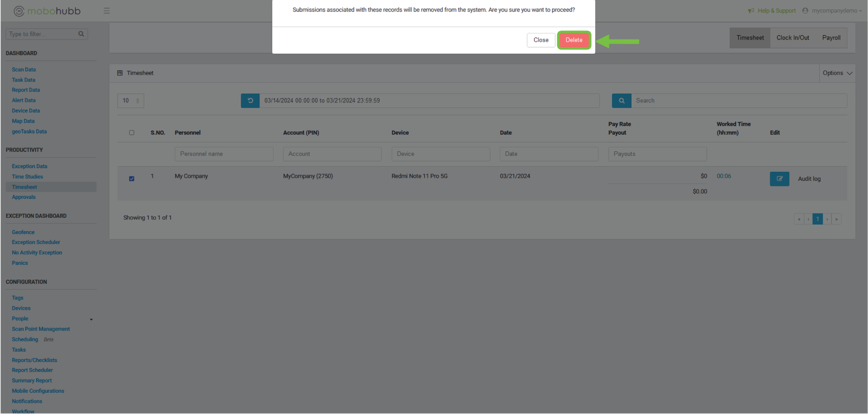Click the Help & Support megaphone icon
This screenshot has height=414, width=868.
(x=751, y=11)
